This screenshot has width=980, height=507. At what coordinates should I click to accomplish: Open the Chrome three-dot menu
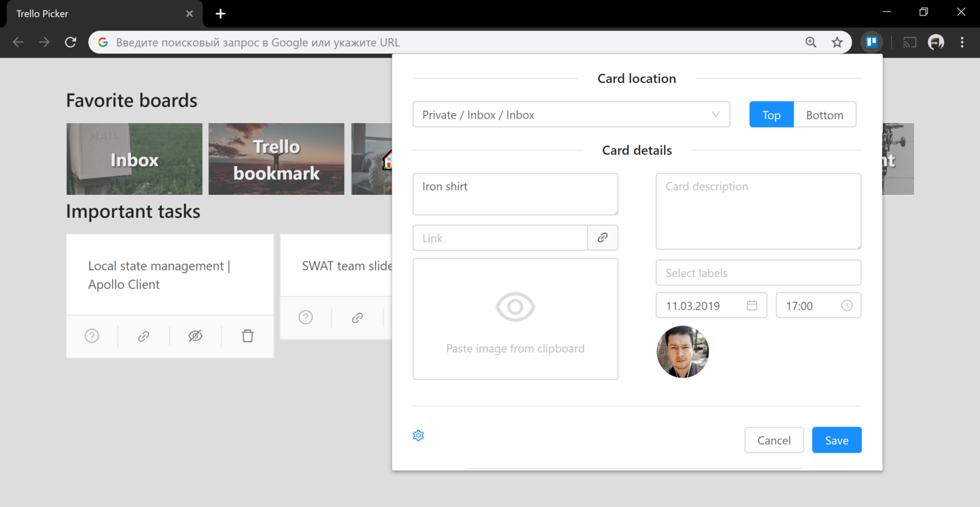coord(962,42)
